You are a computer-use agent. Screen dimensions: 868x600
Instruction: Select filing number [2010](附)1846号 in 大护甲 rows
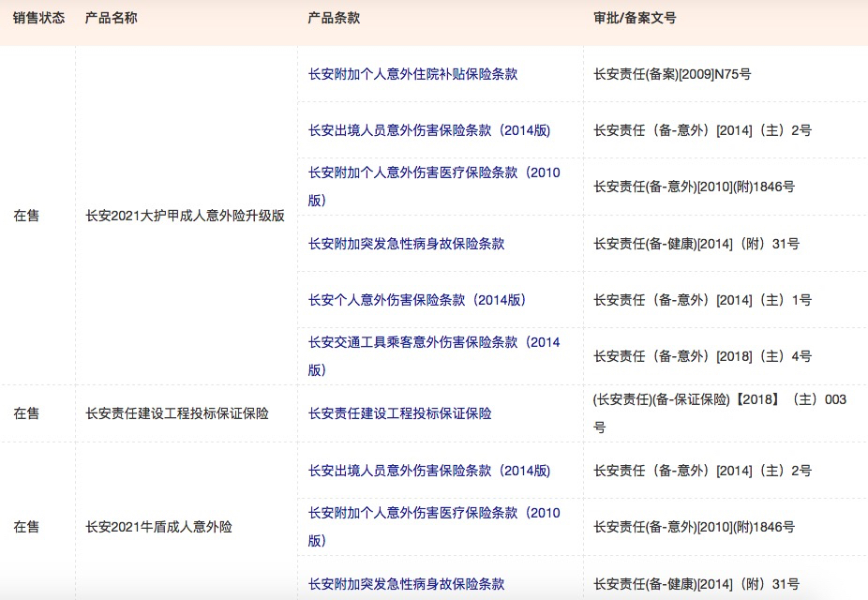coord(695,187)
